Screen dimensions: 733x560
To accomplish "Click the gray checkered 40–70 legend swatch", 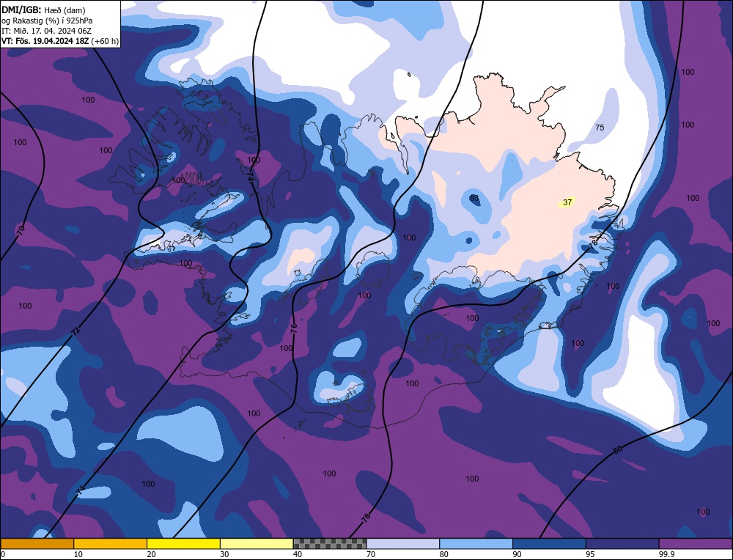I will point(330,544).
